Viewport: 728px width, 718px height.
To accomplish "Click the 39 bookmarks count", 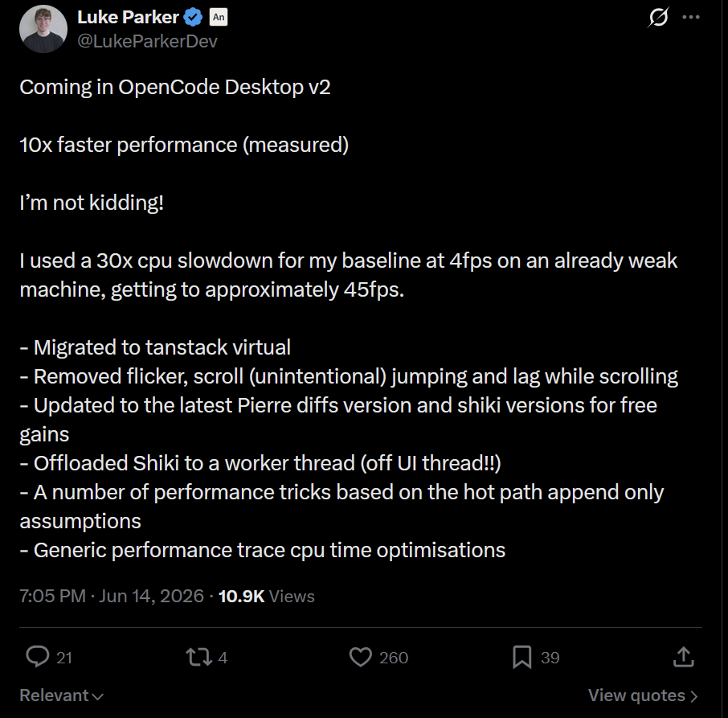I will click(x=550, y=658).
